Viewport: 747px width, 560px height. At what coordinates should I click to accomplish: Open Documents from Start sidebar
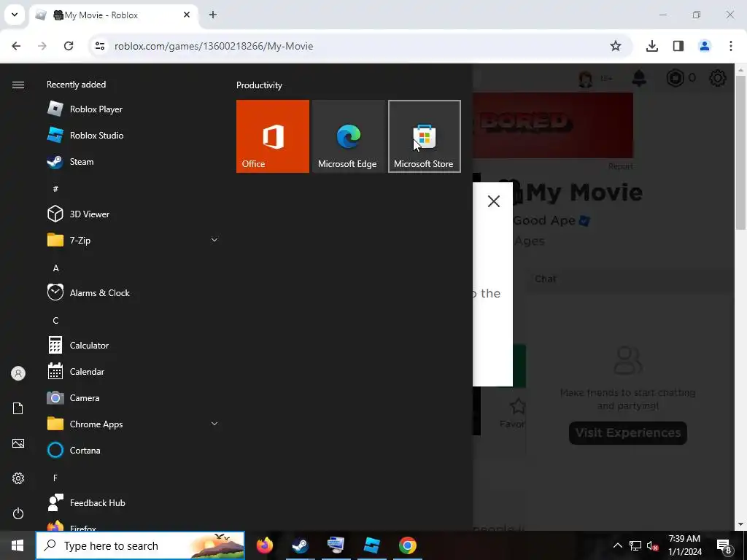18,408
